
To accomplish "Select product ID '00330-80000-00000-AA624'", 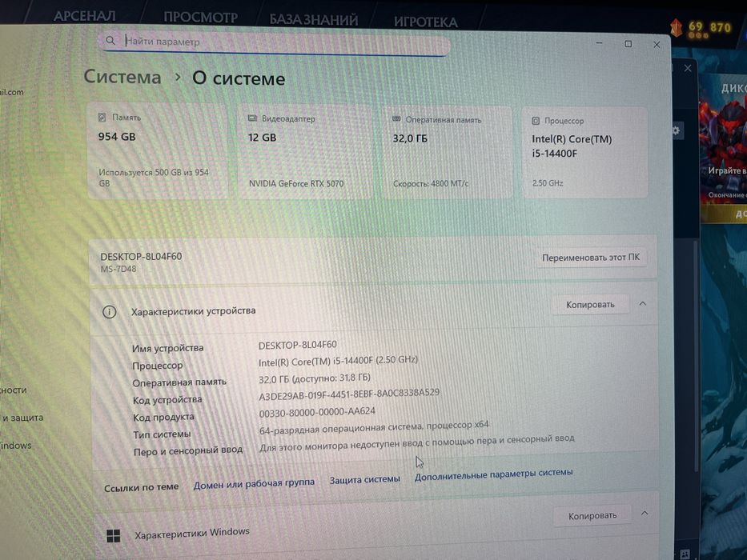I will pos(317,412).
